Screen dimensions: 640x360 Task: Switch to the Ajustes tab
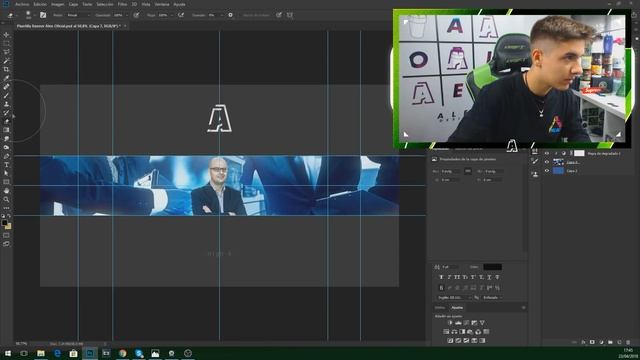pyautogui.click(x=457, y=308)
